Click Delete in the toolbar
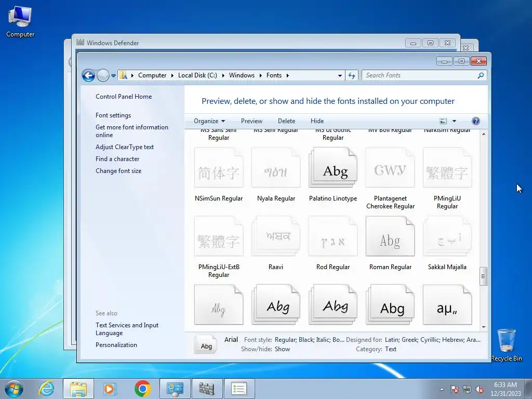This screenshot has width=532, height=399. coord(286,121)
